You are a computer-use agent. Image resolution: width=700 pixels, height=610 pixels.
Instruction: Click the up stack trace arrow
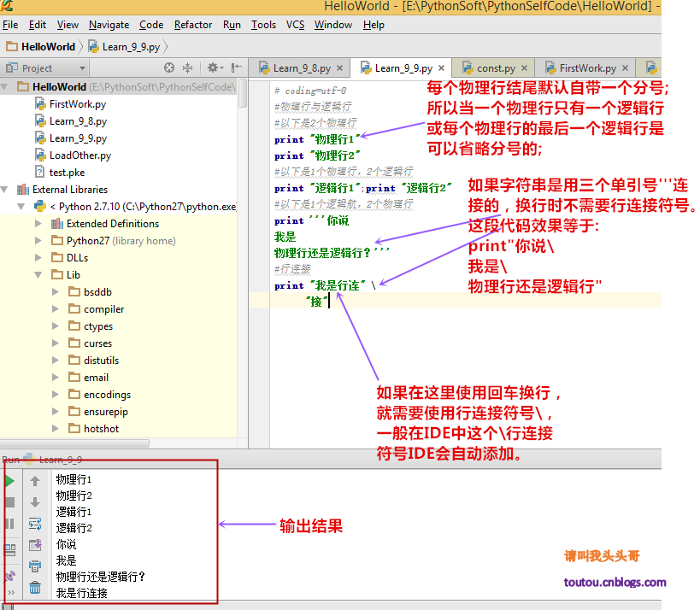tap(35, 481)
